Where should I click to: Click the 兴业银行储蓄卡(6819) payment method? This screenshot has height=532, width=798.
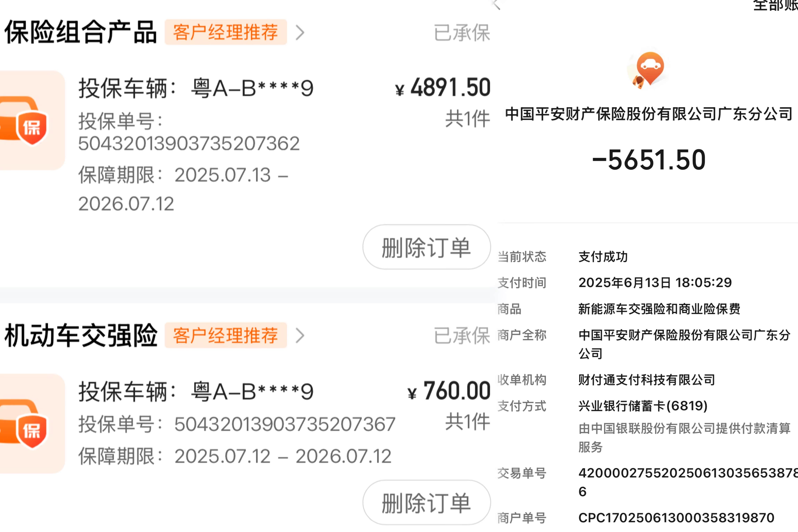click(643, 406)
